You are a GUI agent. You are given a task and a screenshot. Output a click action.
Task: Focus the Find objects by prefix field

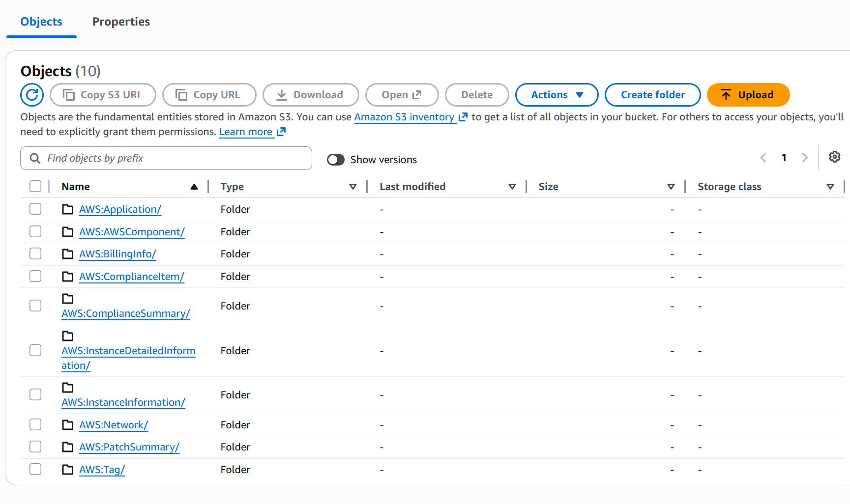166,158
